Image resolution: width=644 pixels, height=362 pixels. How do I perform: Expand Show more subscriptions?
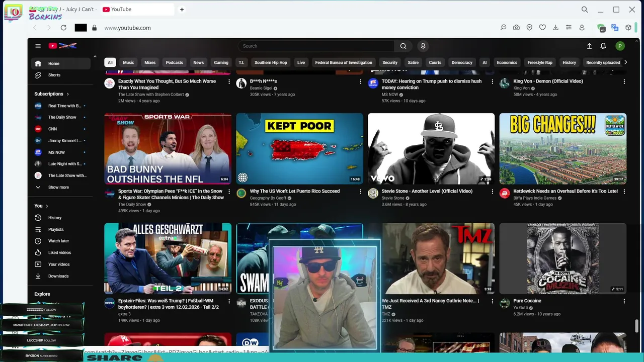58,187
